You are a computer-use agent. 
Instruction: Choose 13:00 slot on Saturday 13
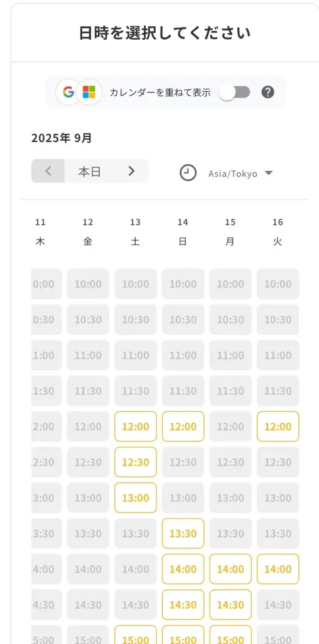point(135,498)
